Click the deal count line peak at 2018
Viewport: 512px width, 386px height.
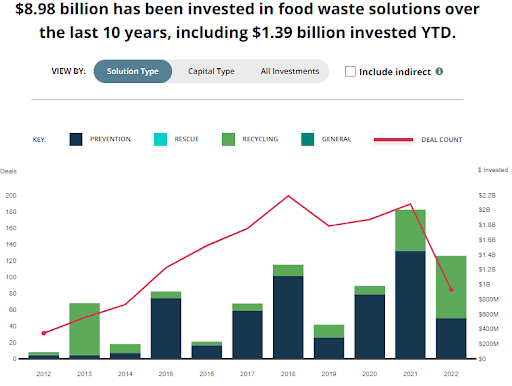288,196
